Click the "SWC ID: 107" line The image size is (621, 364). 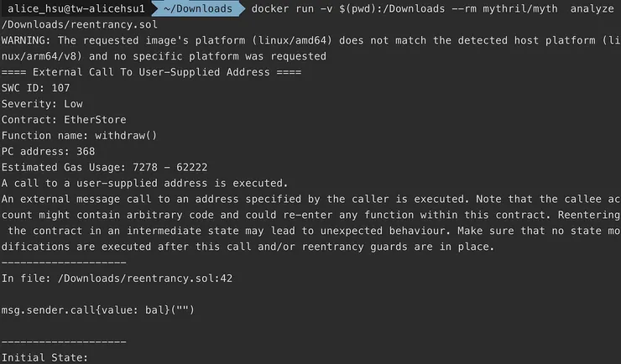(x=36, y=88)
